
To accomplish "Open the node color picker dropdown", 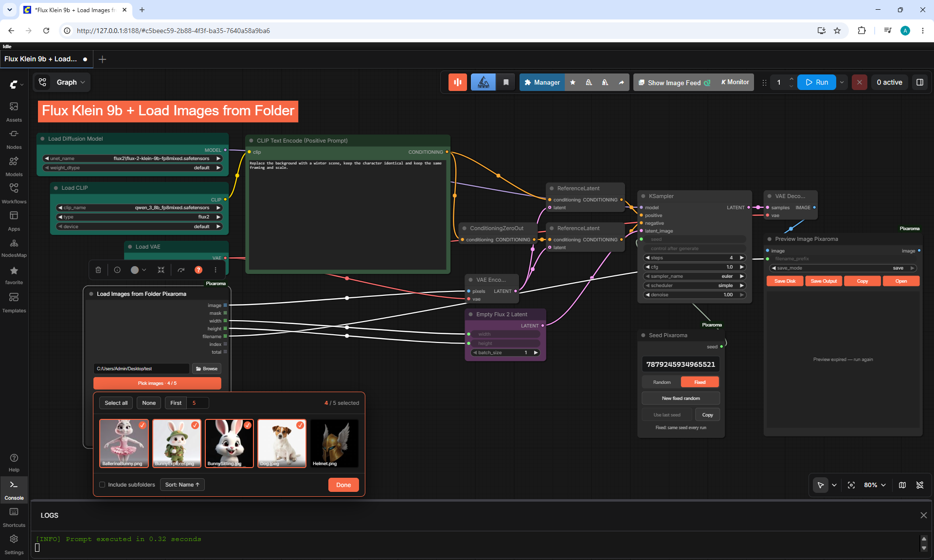I will click(x=139, y=270).
